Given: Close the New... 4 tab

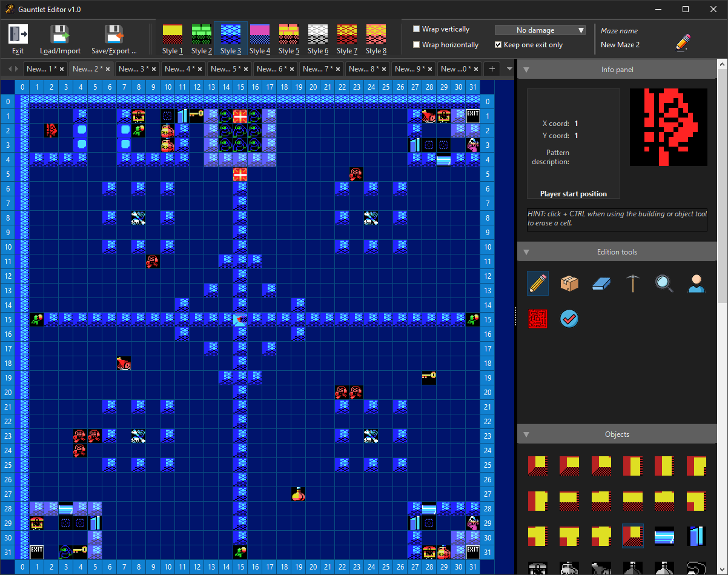Looking at the screenshot, I should click(x=200, y=69).
